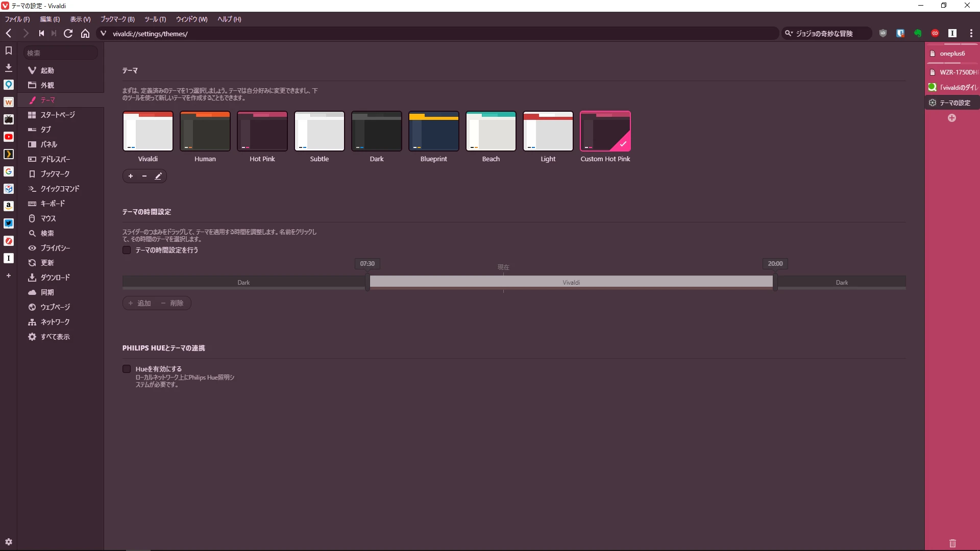Select the Blueprint theme thumbnail

click(x=434, y=131)
